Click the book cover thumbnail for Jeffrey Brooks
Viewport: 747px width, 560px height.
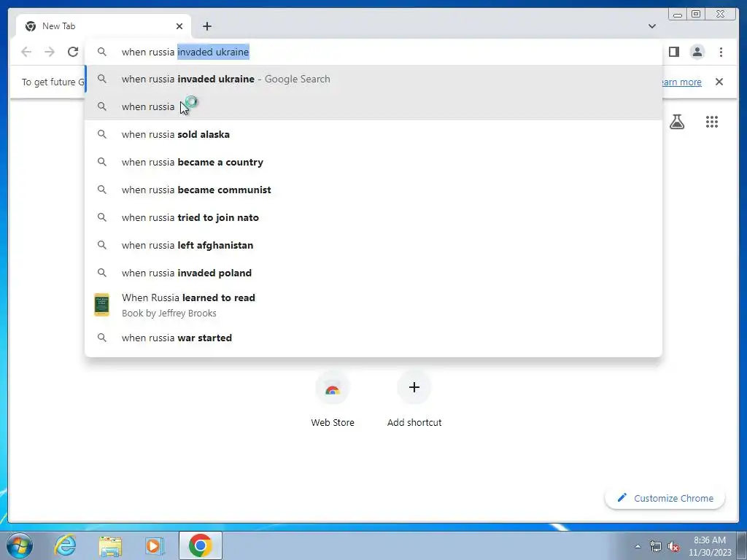coord(101,305)
